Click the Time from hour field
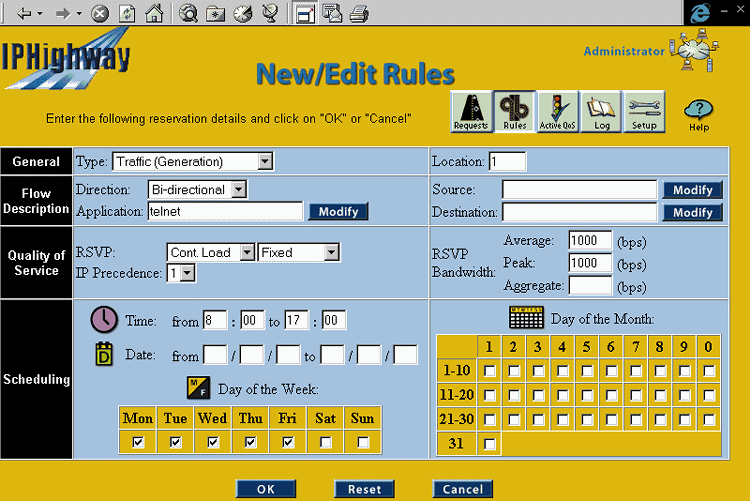 coord(215,320)
